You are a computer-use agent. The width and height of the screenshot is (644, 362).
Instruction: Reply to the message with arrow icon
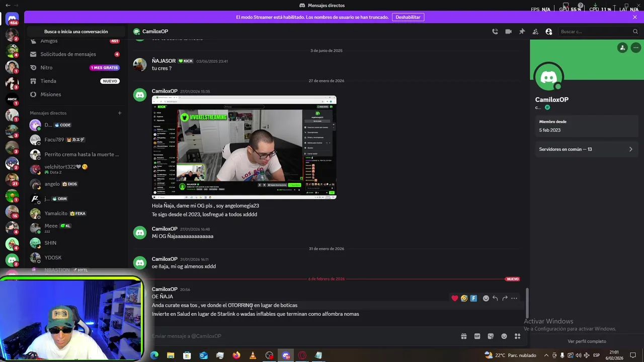pos(495,298)
